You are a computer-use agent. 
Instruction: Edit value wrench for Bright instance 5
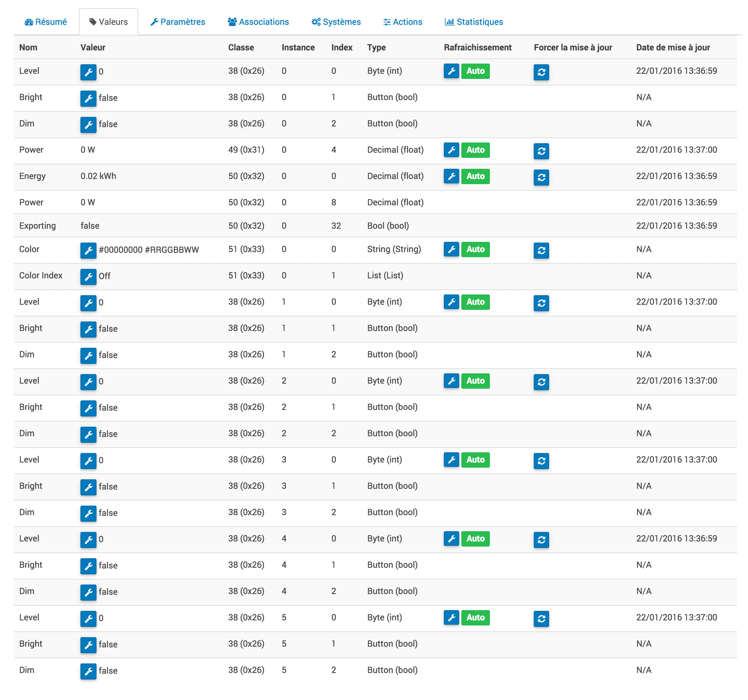(88, 645)
